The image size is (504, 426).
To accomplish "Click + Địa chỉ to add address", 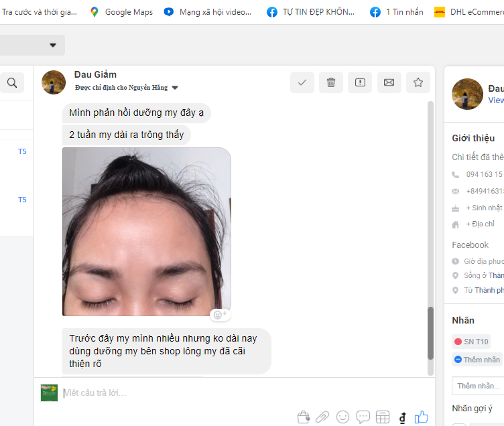I will 481,224.
